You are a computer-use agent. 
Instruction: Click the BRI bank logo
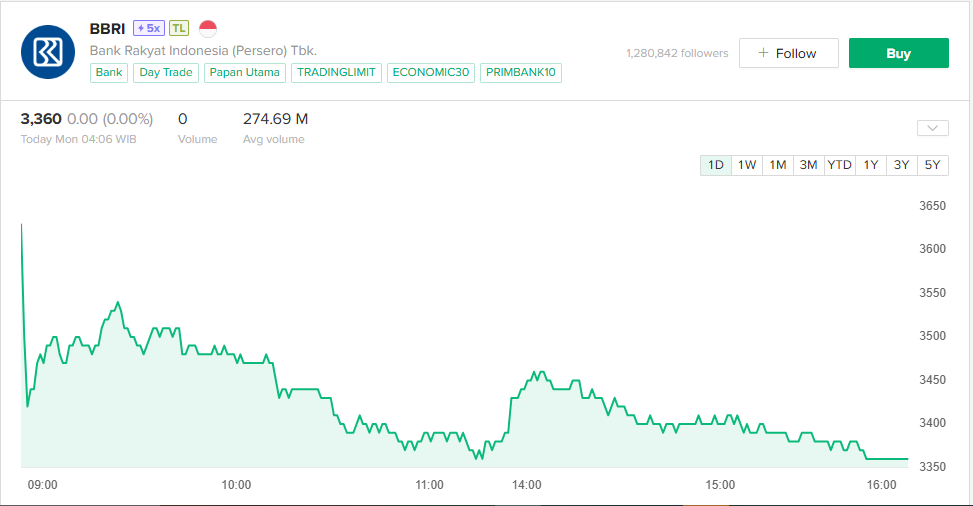48,52
